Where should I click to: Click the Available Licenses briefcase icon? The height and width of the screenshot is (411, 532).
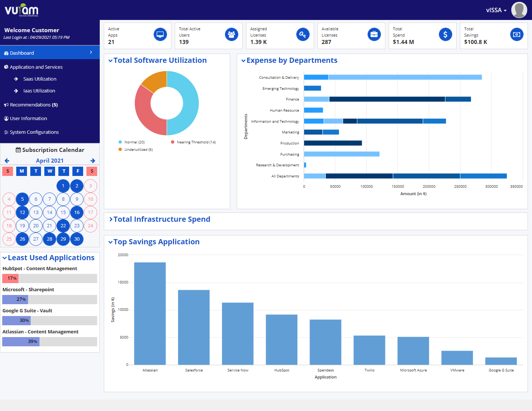[374, 34]
